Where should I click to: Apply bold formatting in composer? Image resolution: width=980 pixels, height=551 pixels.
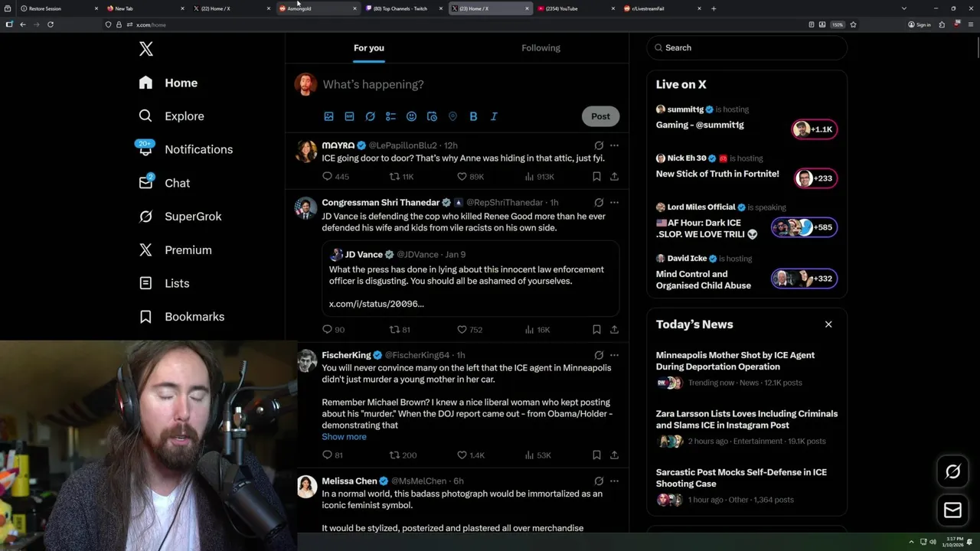[473, 116]
